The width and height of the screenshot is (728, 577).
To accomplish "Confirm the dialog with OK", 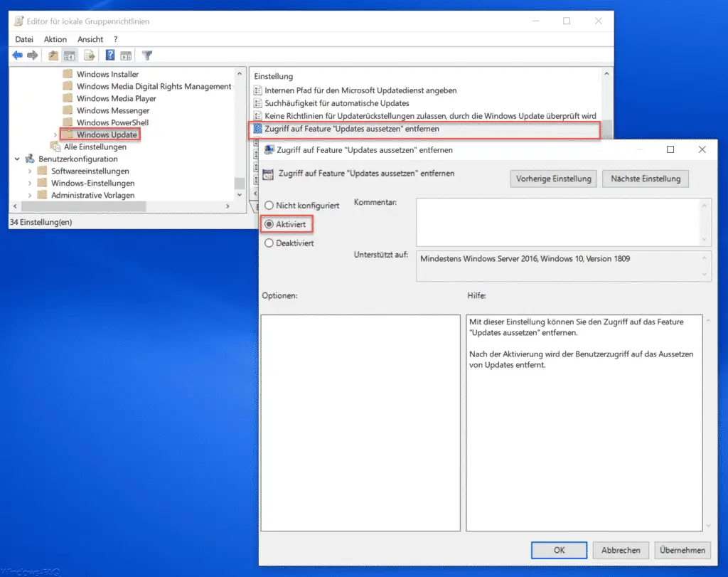I will click(x=559, y=550).
